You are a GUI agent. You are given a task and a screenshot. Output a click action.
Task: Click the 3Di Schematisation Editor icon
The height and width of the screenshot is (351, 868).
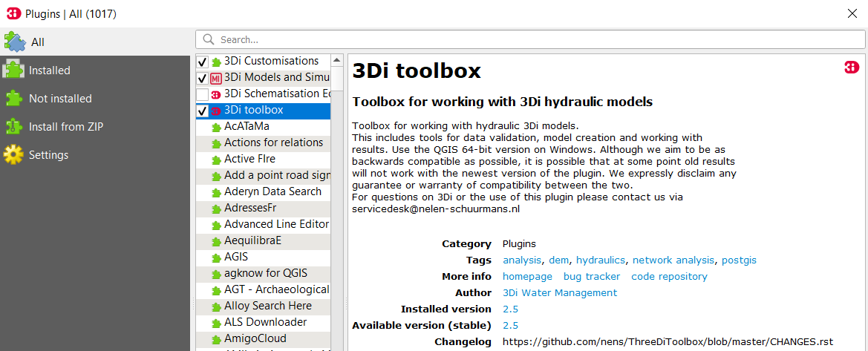tap(216, 95)
